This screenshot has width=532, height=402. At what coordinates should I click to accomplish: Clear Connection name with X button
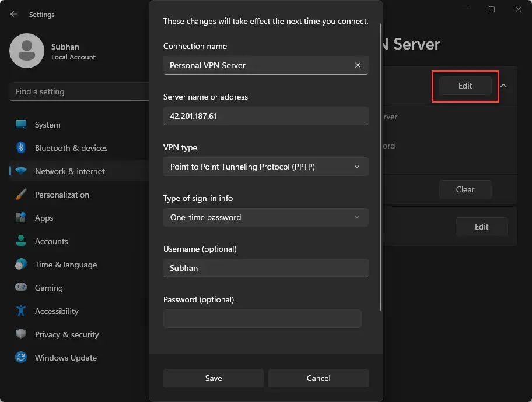[358, 65]
